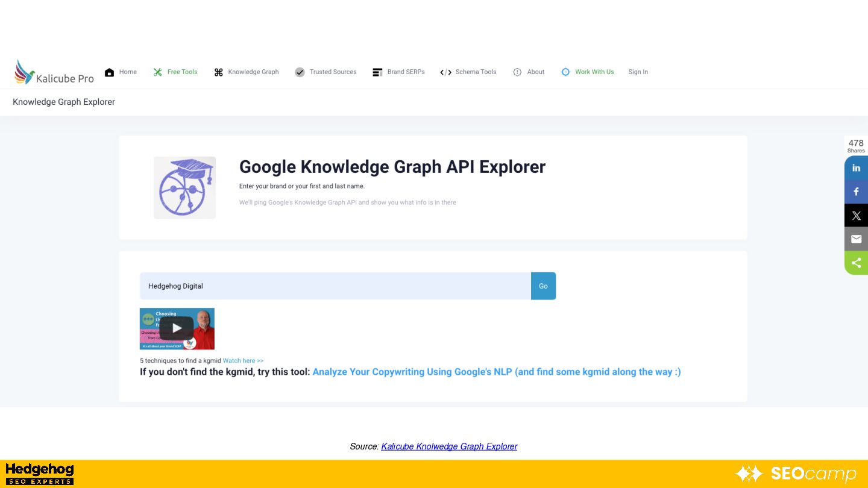This screenshot has width=868, height=488.
Task: Open the Trusted Sources menu
Action: tap(333, 72)
